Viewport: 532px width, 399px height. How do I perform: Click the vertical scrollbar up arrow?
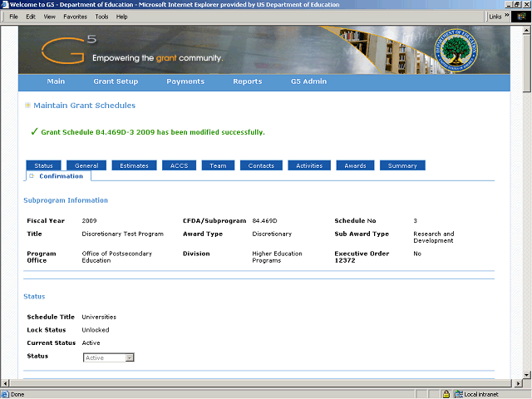(x=526, y=30)
